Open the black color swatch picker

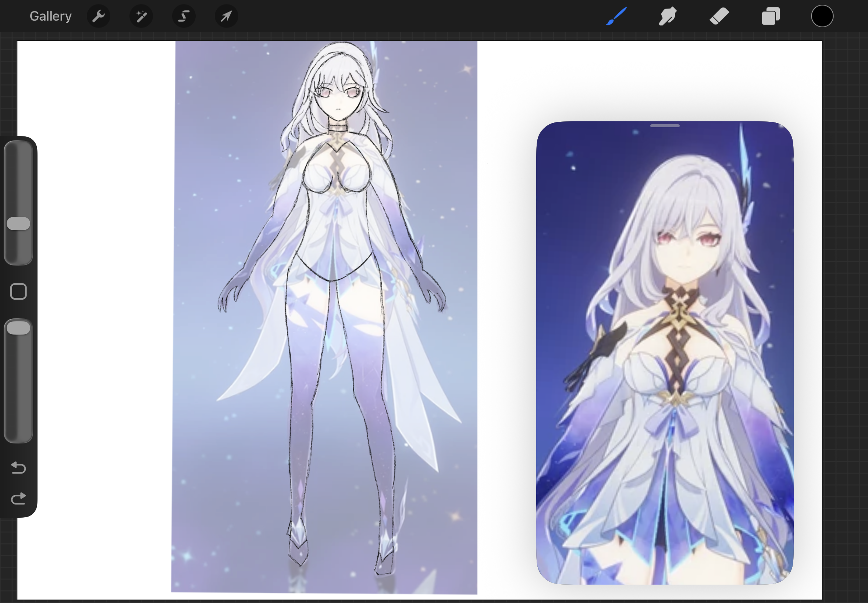822,16
